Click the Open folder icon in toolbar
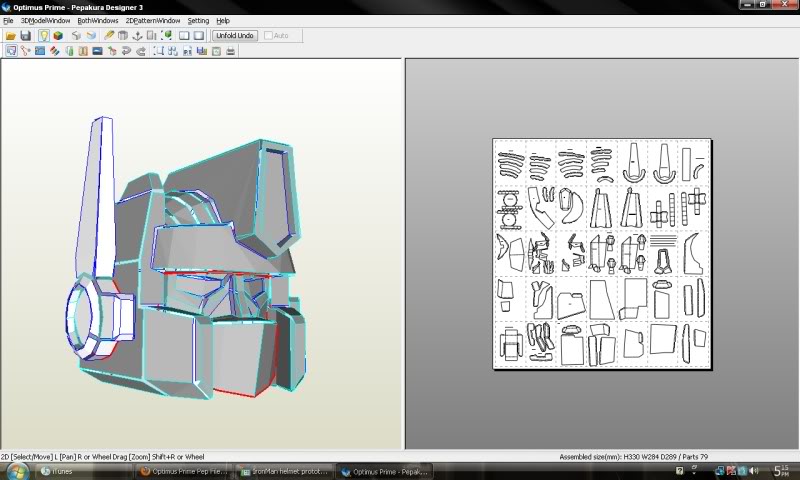This screenshot has height=480, width=800. (x=11, y=36)
